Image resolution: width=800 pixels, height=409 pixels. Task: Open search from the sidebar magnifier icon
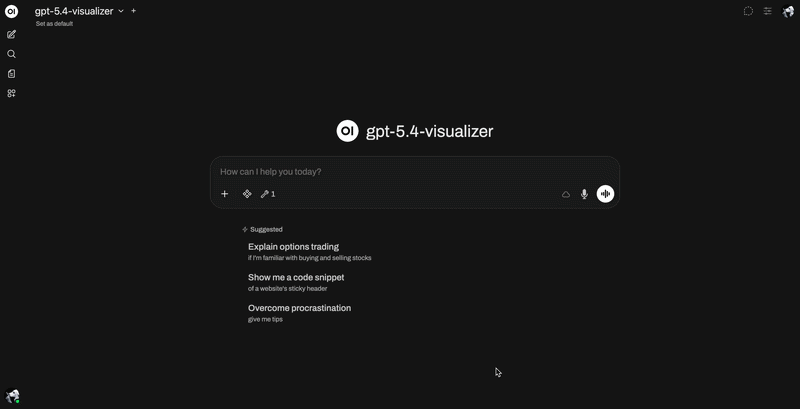pos(11,54)
